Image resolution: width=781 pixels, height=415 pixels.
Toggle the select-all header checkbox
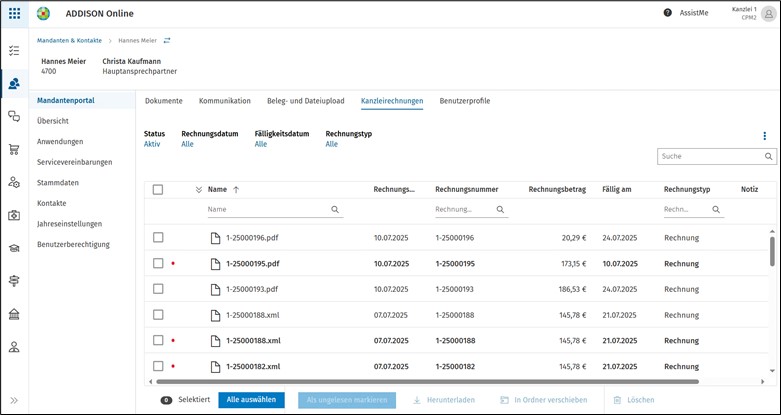[x=158, y=189]
